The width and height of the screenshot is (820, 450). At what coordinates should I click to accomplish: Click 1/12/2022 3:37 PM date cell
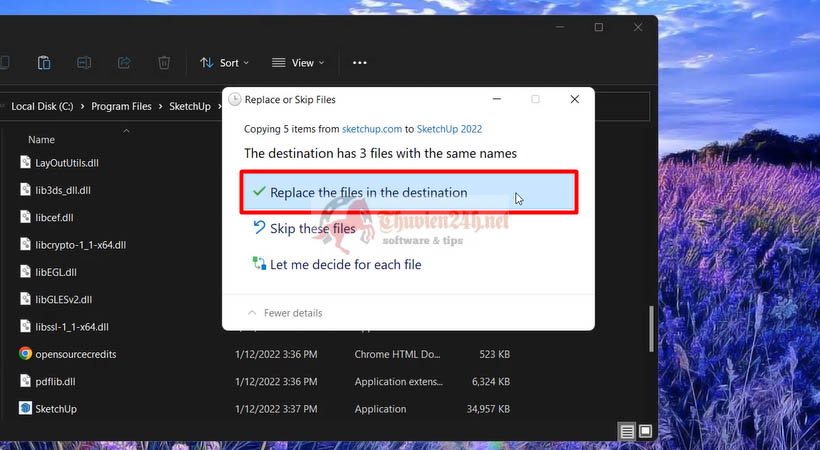(276, 409)
